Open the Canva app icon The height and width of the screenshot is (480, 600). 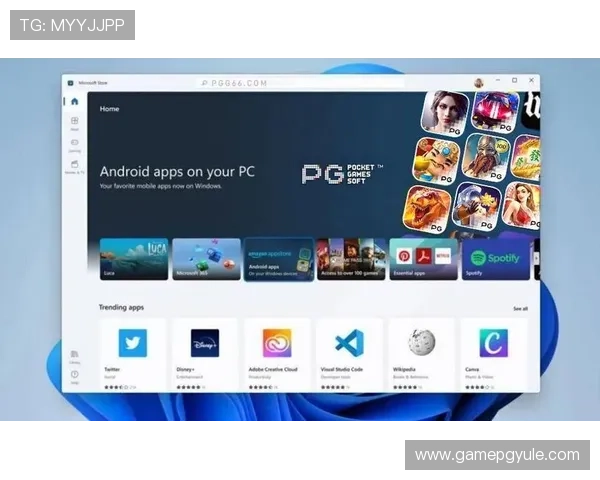pos(494,343)
